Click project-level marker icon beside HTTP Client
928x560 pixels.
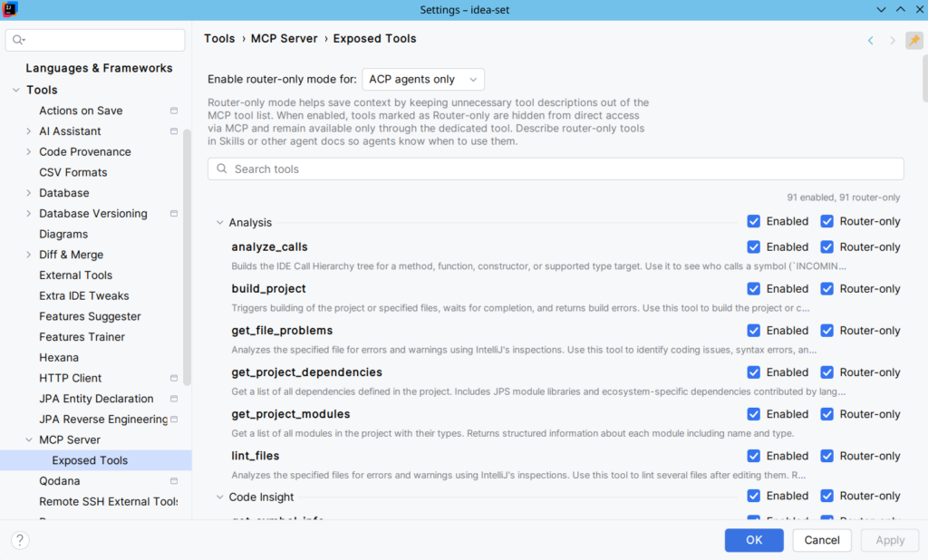174,378
